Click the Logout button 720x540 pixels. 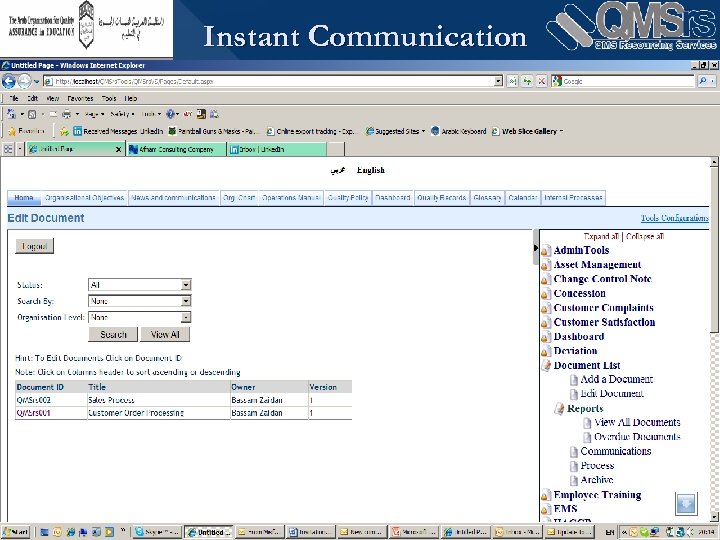34,246
